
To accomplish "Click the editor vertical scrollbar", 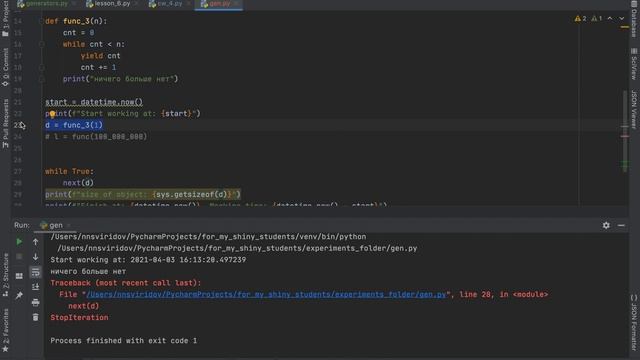I will pos(624,131).
